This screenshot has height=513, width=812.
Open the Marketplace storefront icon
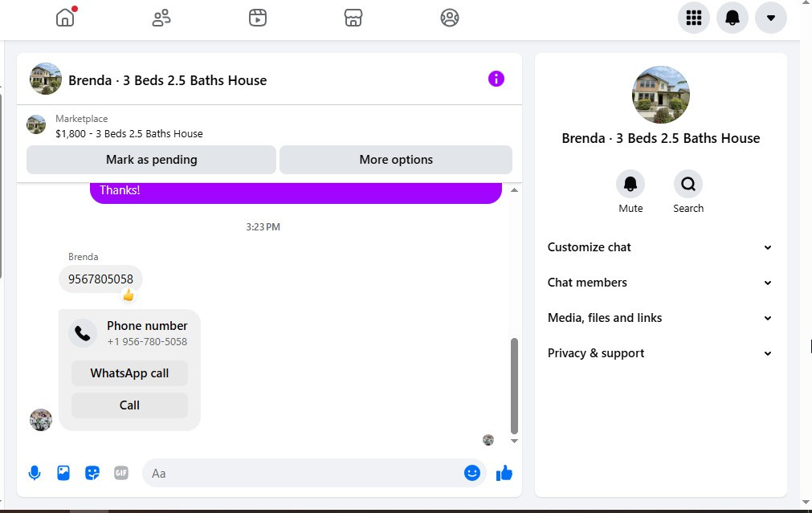pos(353,18)
